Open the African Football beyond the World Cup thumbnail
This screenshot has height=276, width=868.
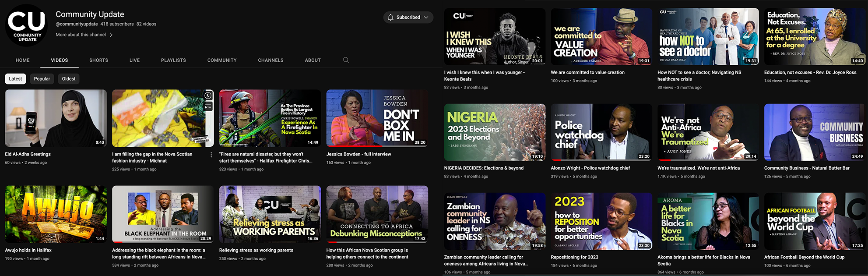(815, 221)
